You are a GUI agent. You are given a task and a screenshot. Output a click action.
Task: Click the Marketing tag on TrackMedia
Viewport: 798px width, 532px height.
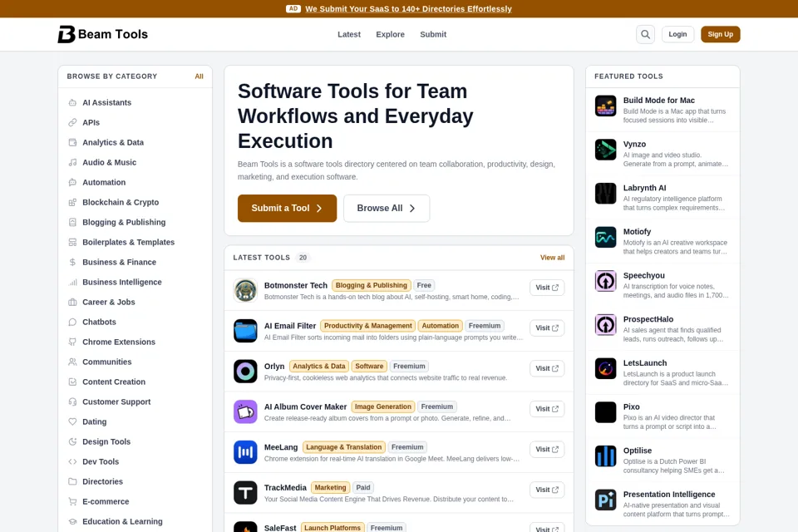330,488
